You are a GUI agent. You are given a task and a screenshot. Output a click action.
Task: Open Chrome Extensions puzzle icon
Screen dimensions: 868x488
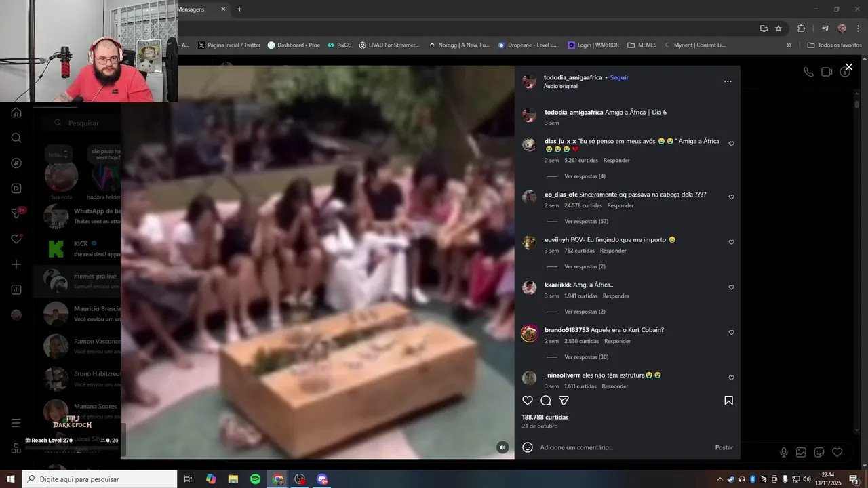(801, 28)
